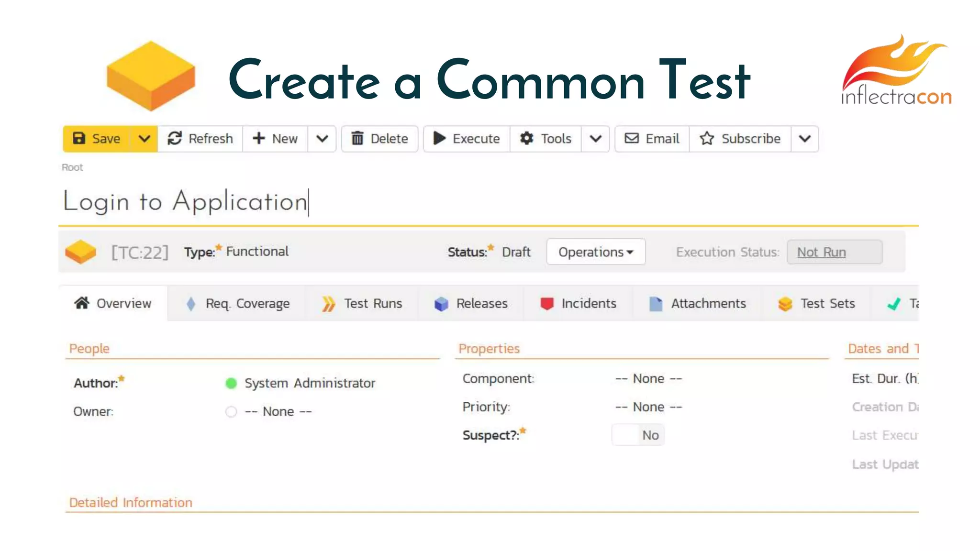Click the green checkmark tab icon
The image size is (980, 551).
pos(894,304)
